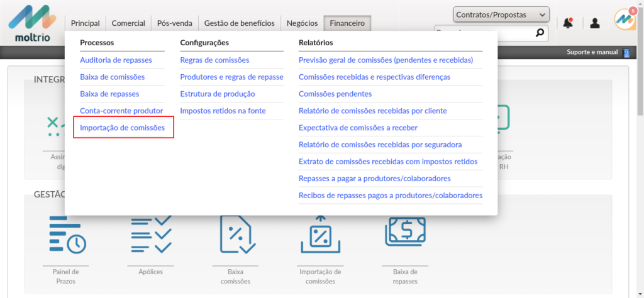
Task: Open the user profile icon
Action: pos(595,23)
